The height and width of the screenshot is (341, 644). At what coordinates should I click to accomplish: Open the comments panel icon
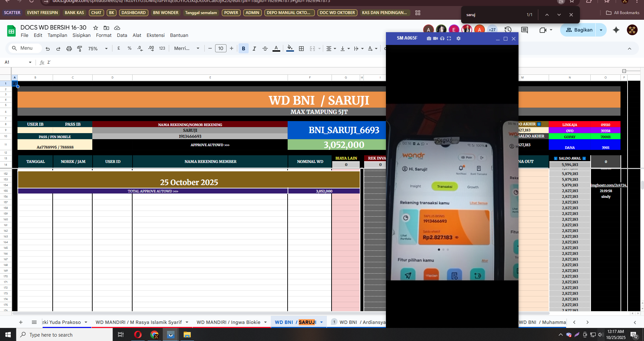click(x=525, y=30)
